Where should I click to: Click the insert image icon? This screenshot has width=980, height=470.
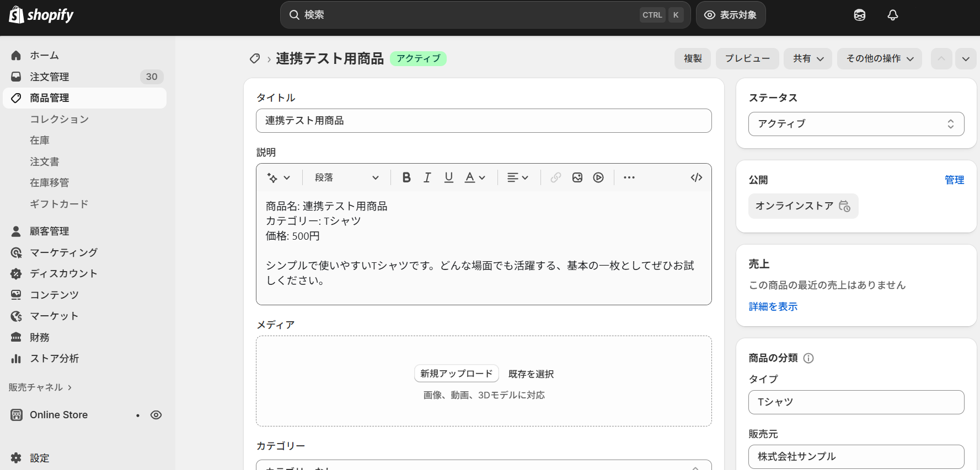(x=577, y=177)
